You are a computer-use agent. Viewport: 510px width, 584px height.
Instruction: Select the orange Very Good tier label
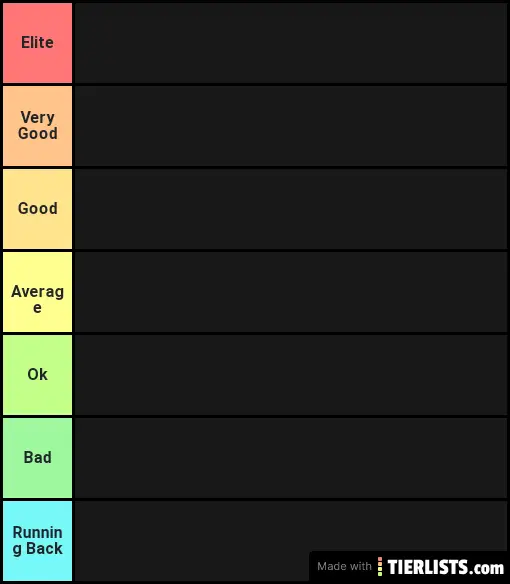point(38,126)
